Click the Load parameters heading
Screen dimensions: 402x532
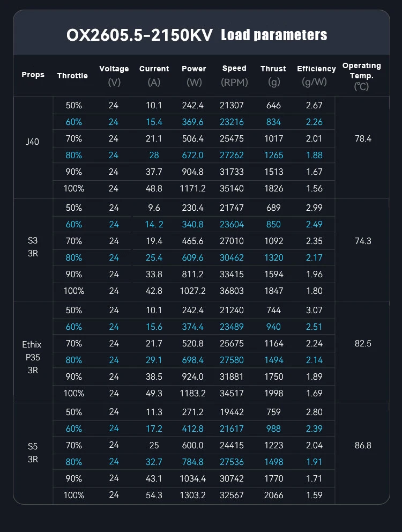[274, 35]
